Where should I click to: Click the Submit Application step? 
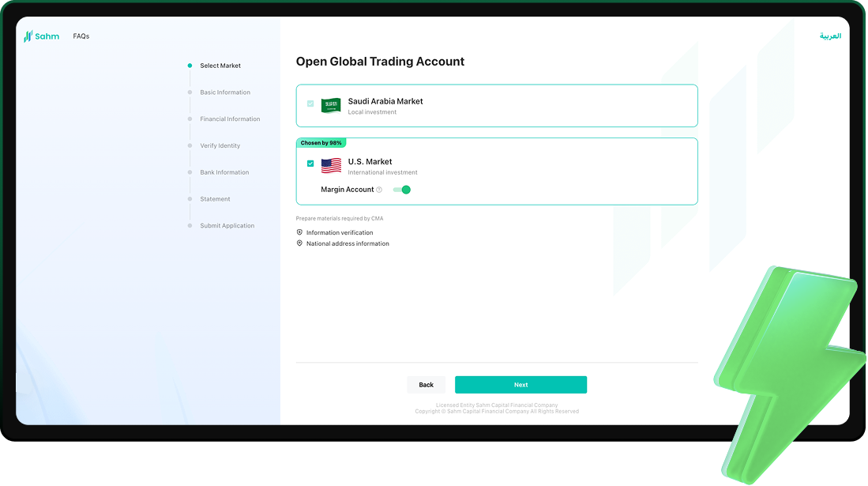pos(227,226)
